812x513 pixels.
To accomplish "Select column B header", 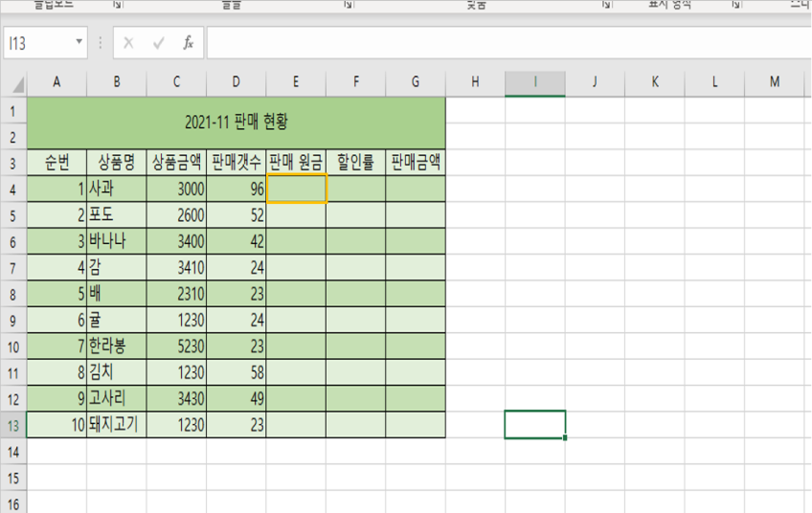I will (117, 81).
